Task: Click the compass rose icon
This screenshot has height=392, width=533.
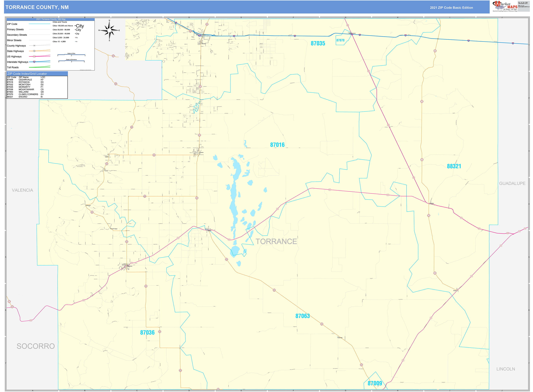Action: point(109,30)
